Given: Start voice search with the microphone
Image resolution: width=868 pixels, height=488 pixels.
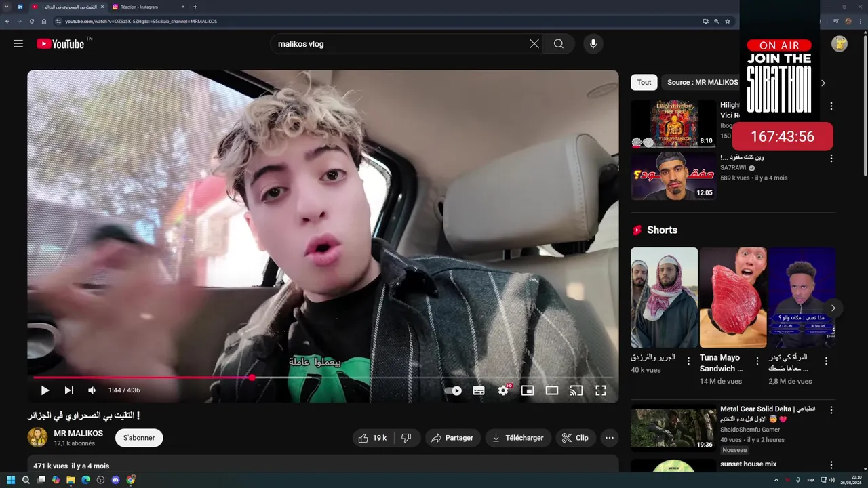Looking at the screenshot, I should 593,44.
